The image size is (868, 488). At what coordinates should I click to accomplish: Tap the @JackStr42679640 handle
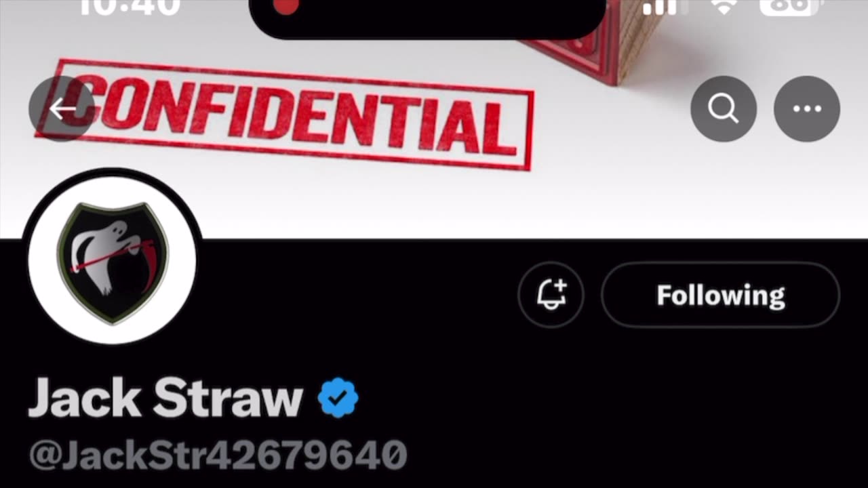tap(218, 454)
